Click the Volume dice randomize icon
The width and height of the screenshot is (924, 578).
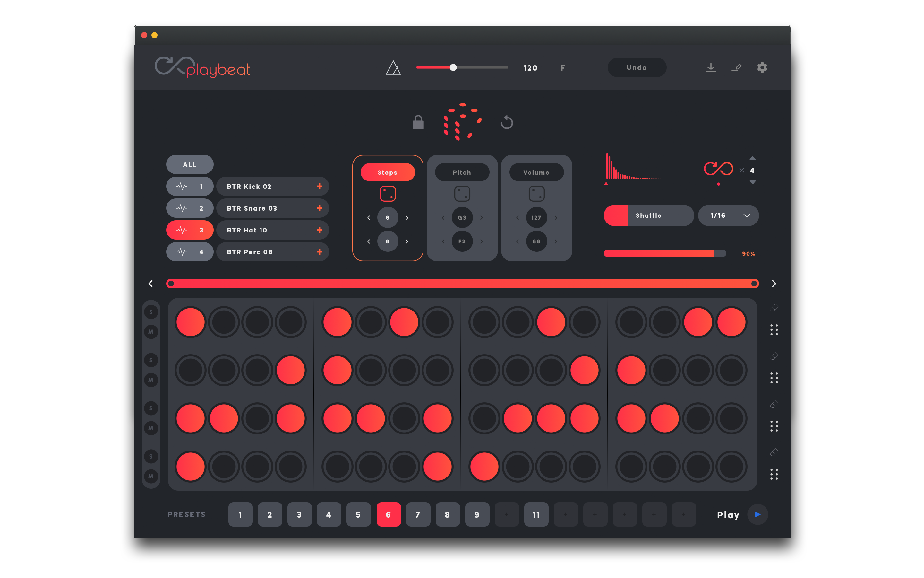pos(536,194)
